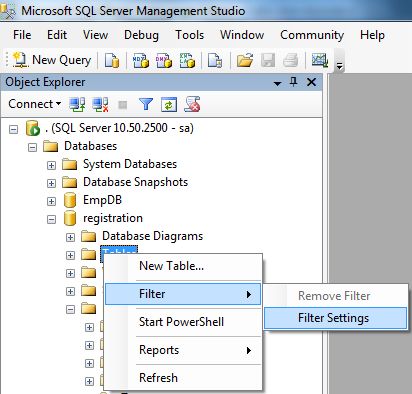Click the Connect Object Explorer icon

point(77,104)
